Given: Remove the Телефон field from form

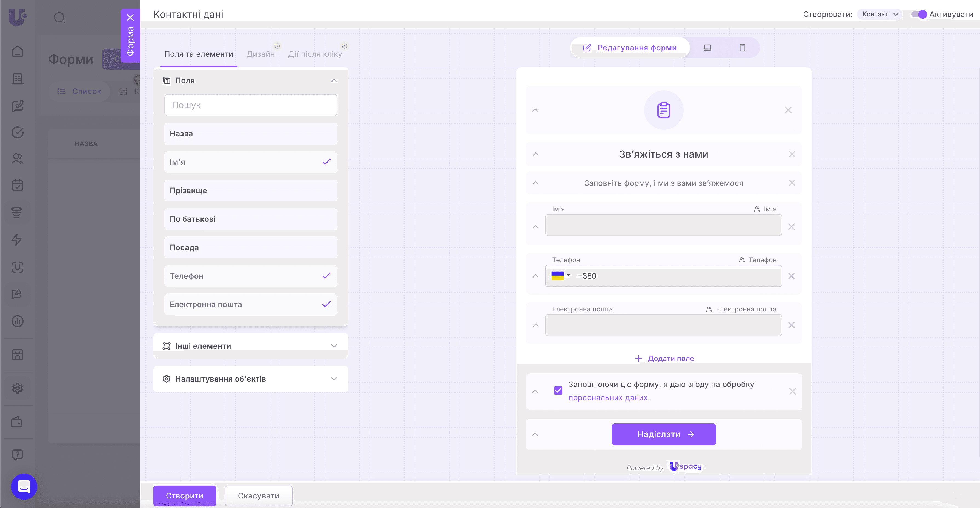Looking at the screenshot, I should (x=791, y=276).
